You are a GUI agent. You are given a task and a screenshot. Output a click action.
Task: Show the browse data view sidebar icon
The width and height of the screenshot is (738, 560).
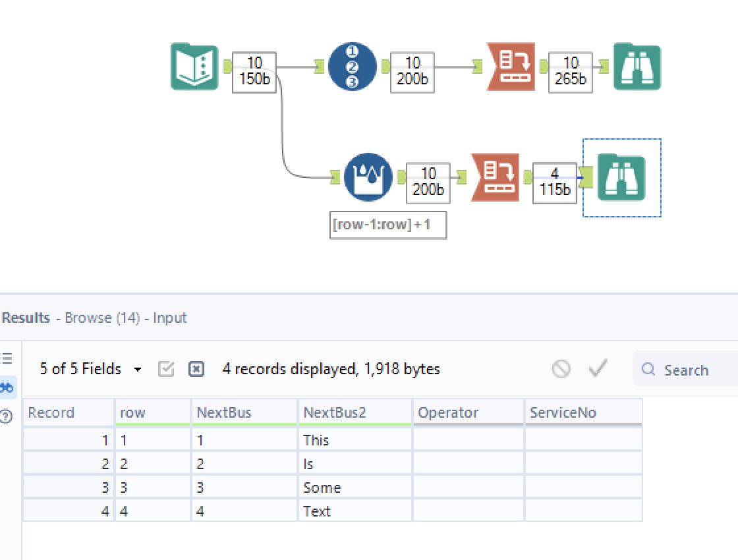[x=7, y=387]
